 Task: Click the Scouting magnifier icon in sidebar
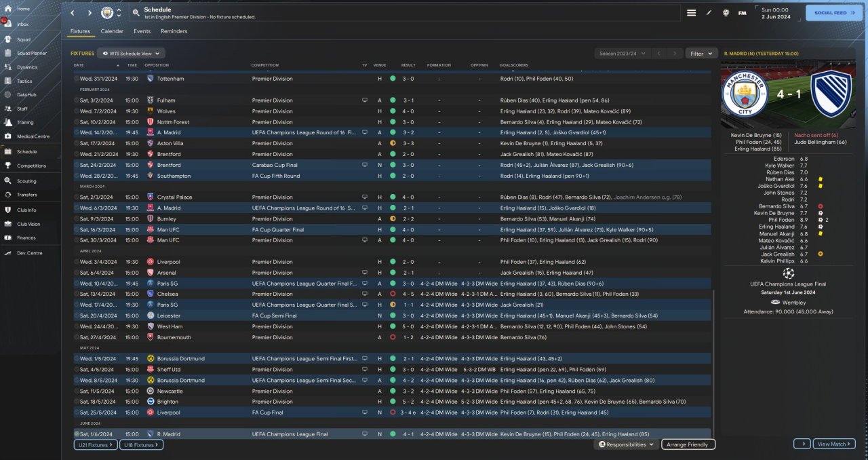[9, 181]
